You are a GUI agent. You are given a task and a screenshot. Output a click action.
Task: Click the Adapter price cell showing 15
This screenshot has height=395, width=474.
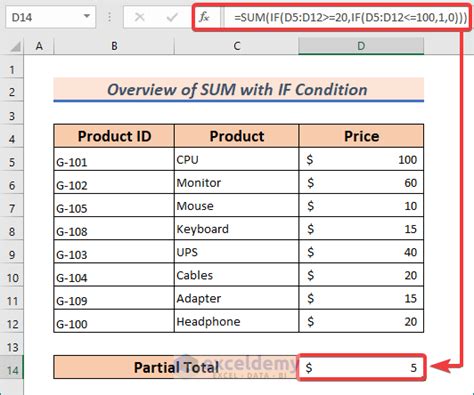(361, 298)
